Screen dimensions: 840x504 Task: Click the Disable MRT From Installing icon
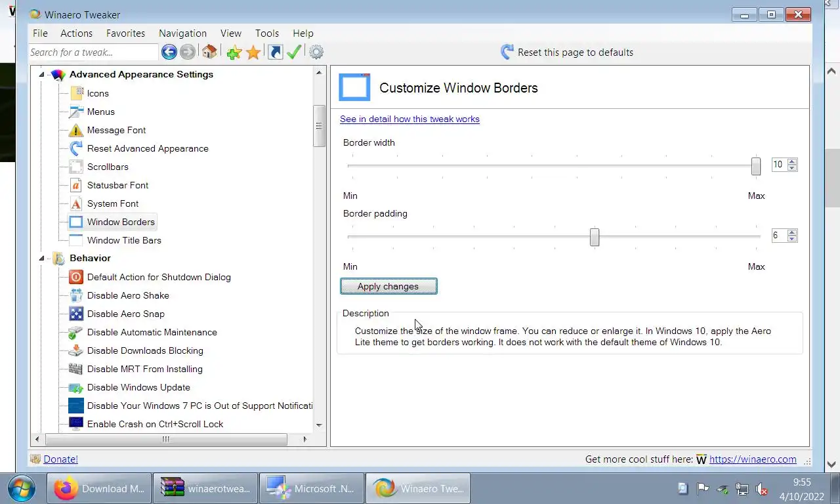[x=76, y=369]
